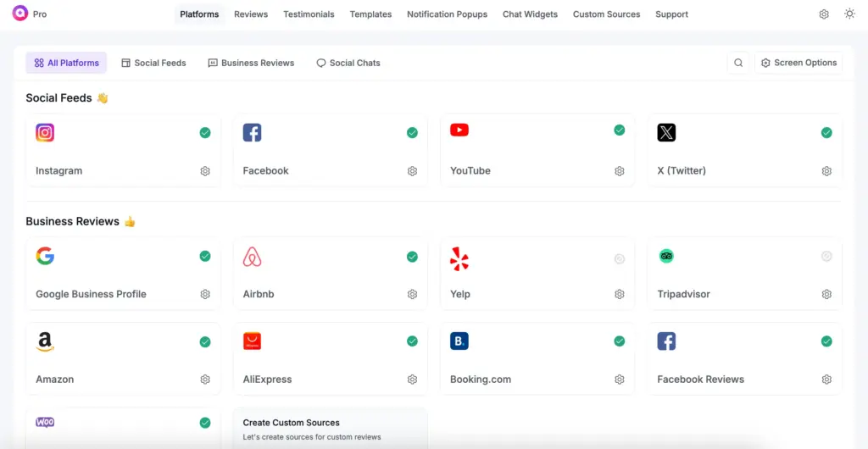Disable the YouTube platform checkmark

[620, 130]
